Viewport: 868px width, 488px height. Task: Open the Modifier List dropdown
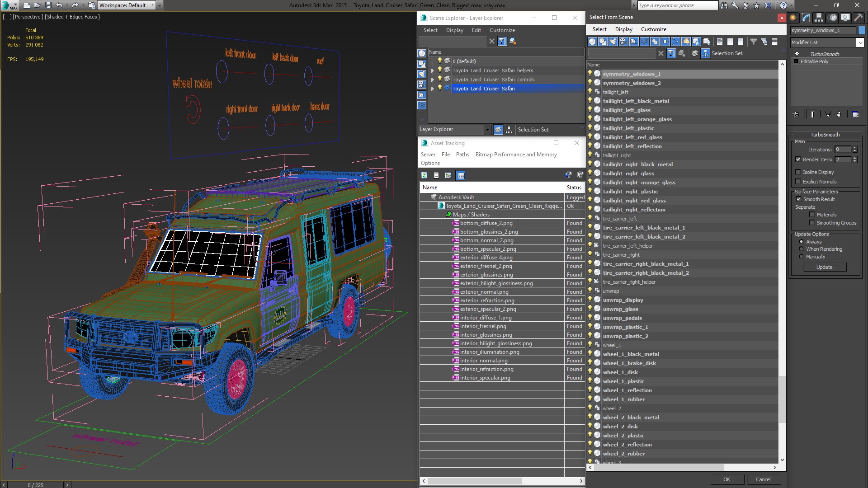coord(859,42)
